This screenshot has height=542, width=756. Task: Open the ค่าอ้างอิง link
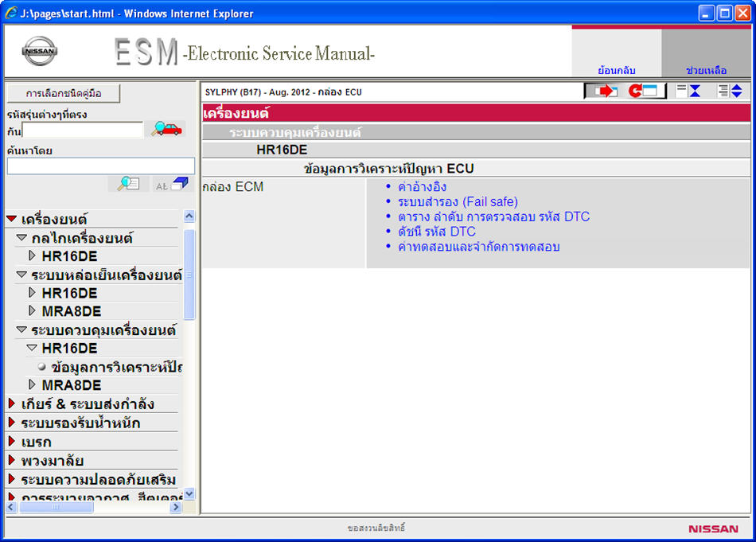click(422, 186)
